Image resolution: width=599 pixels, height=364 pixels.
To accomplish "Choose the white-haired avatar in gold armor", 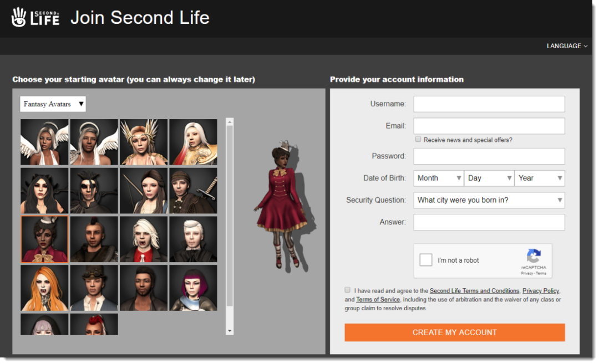I will [x=194, y=142].
